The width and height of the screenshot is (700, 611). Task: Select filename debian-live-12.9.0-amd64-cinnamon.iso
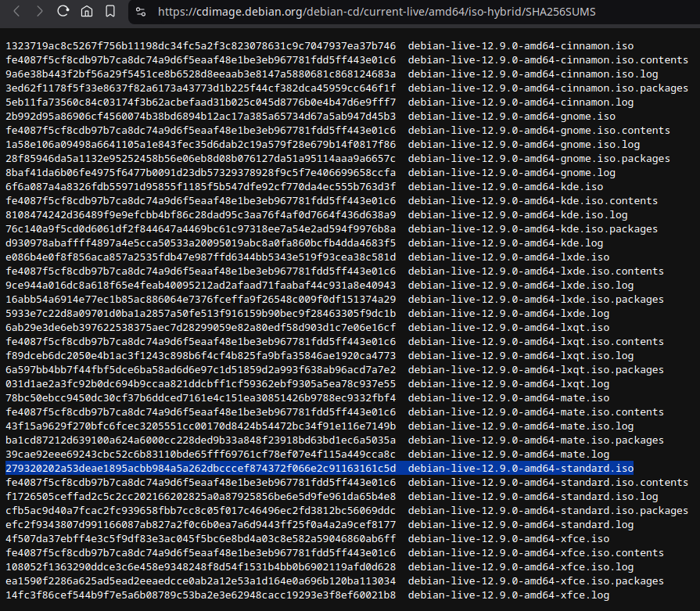(x=521, y=46)
